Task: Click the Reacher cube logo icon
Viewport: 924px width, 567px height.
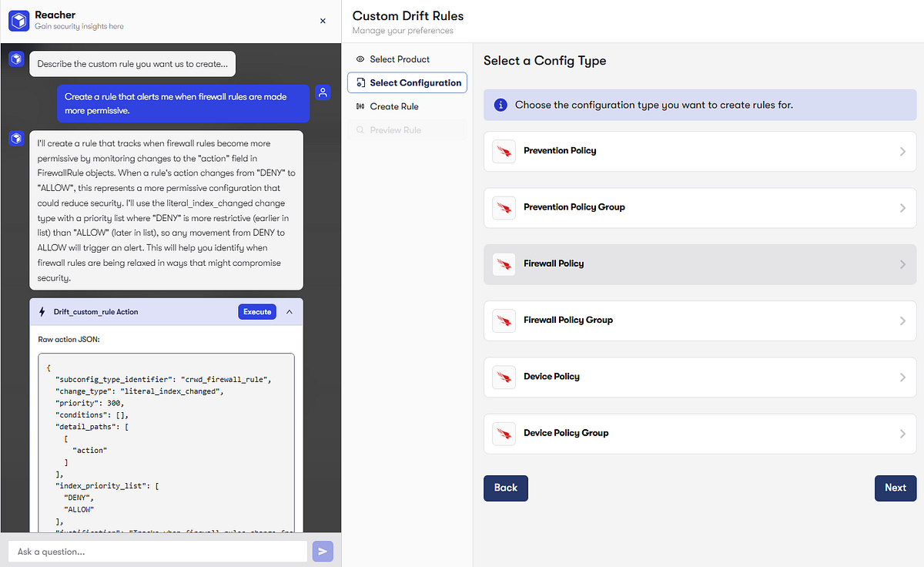Action: [x=18, y=20]
